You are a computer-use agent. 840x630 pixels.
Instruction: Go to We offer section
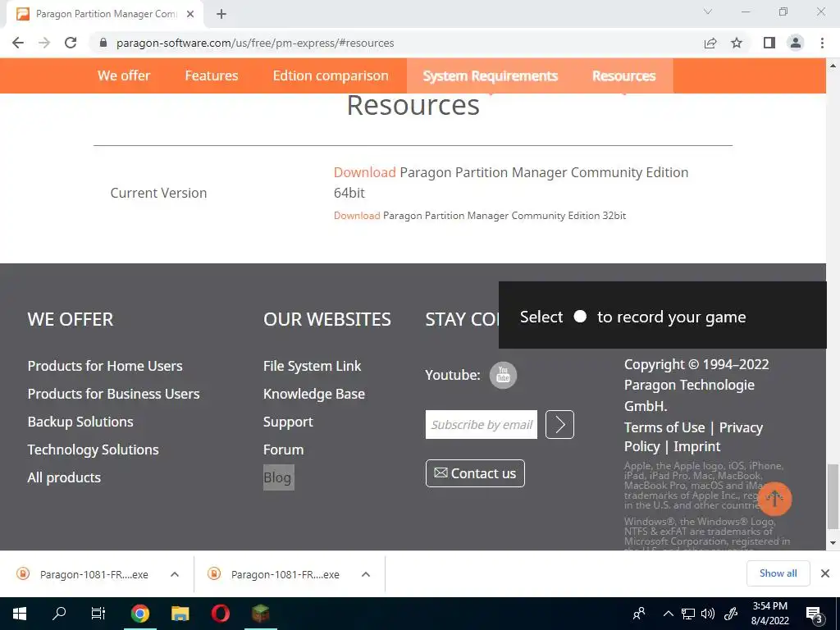point(124,75)
